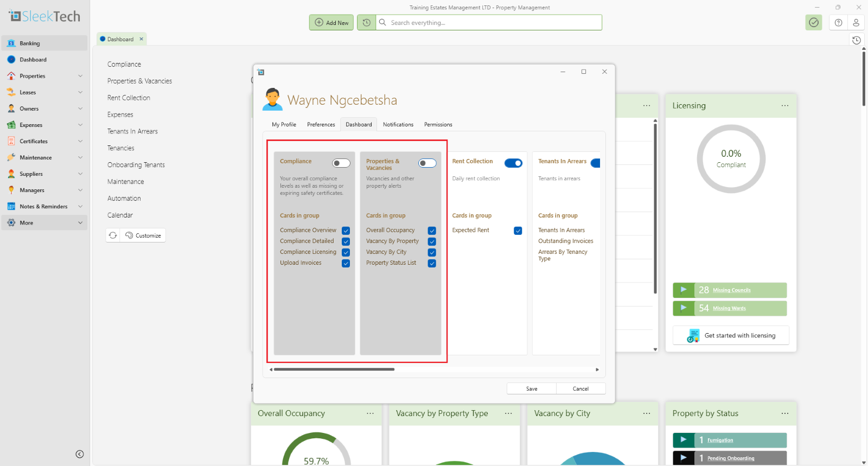This screenshot has height=466, width=868.
Task: Click the Cancel button
Action: 580,388
